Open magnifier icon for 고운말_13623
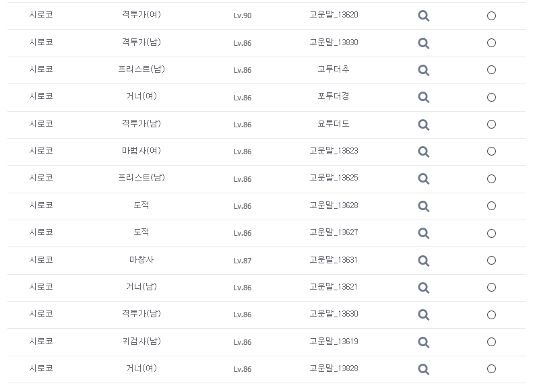The image size is (535, 392). tap(424, 152)
